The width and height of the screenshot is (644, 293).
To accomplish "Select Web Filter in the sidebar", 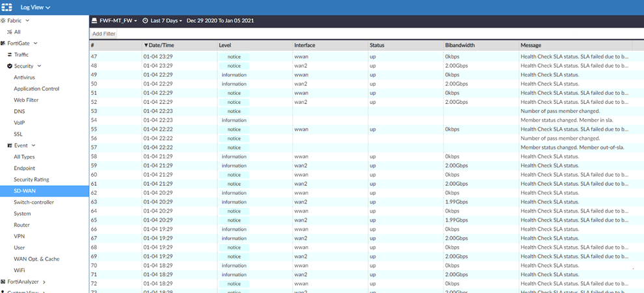I will pyautogui.click(x=26, y=100).
